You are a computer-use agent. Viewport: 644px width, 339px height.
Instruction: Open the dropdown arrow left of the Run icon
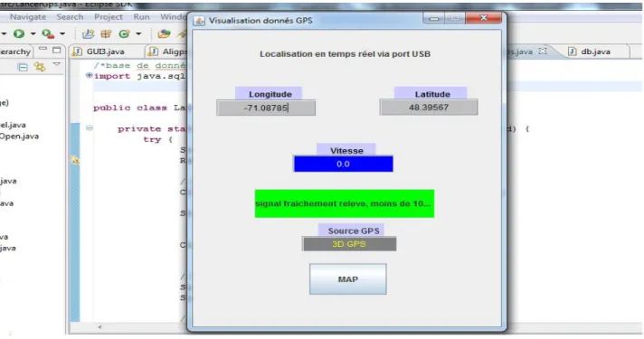(x=4, y=33)
